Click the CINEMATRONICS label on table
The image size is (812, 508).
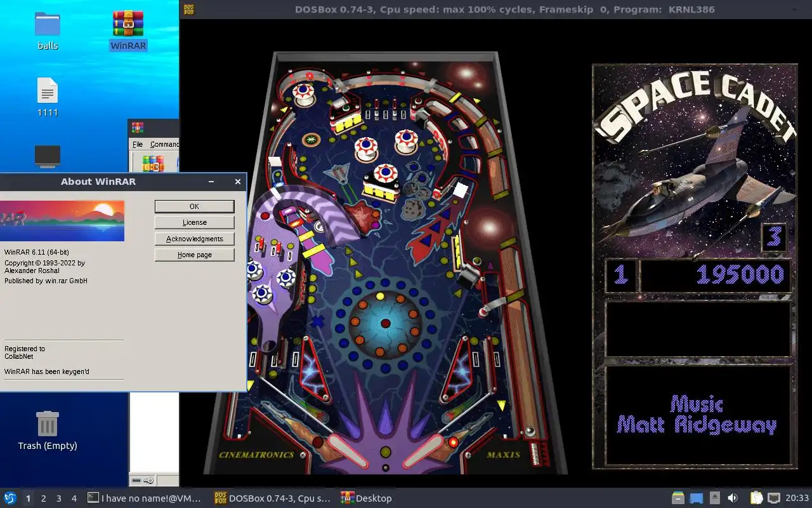pos(256,455)
